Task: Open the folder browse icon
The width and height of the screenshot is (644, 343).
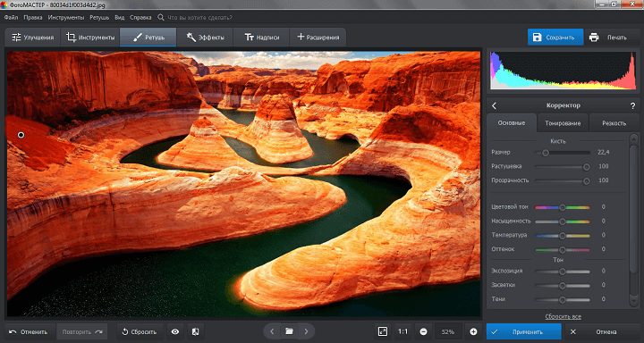Action: (289, 331)
